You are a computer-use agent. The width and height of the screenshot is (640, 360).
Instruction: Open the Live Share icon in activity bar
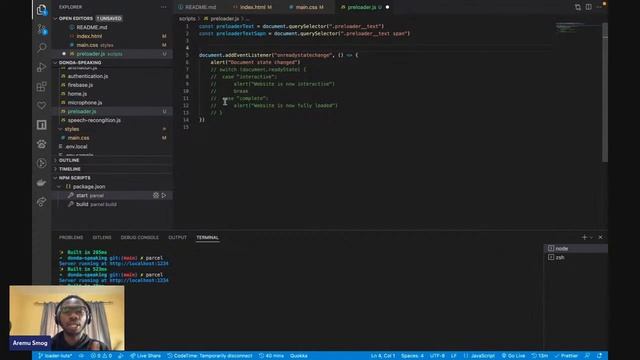(x=42, y=202)
